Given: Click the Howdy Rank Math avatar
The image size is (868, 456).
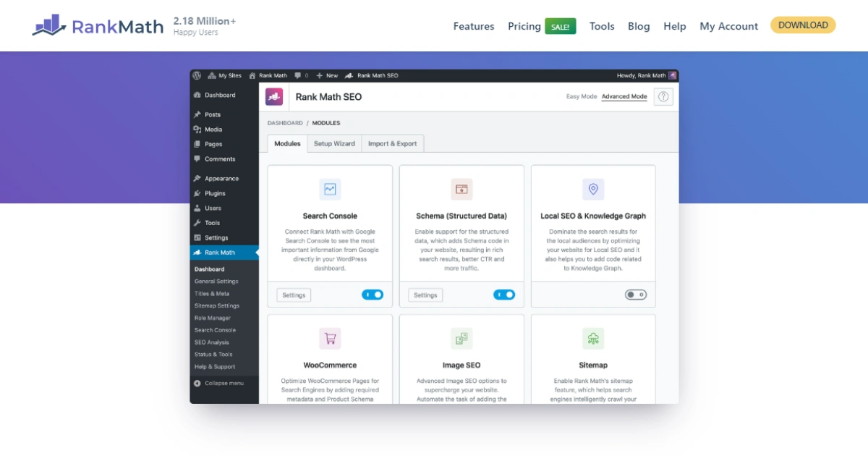Looking at the screenshot, I should 673,75.
